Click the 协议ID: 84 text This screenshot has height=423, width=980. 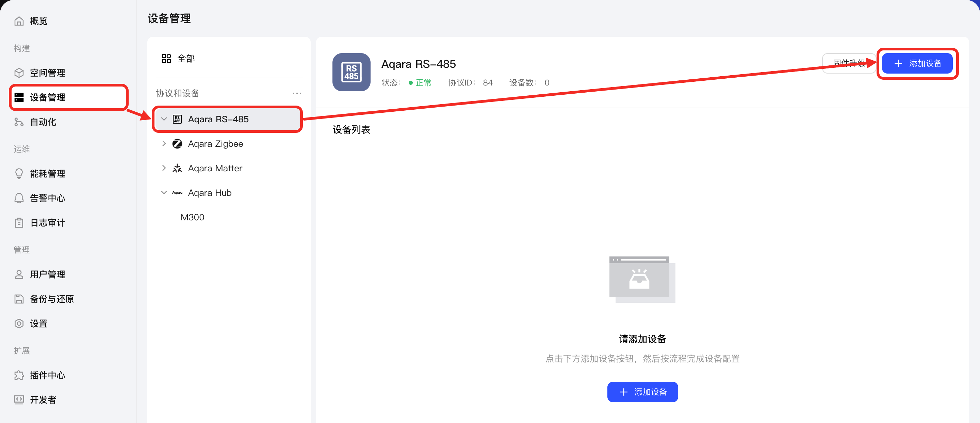470,83
